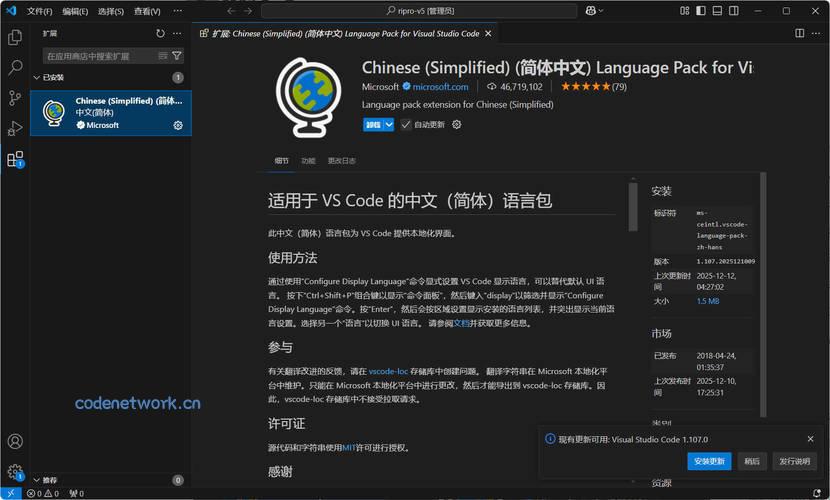This screenshot has width=830, height=500.
Task: Open the documentation link in usage section
Action: (462, 323)
